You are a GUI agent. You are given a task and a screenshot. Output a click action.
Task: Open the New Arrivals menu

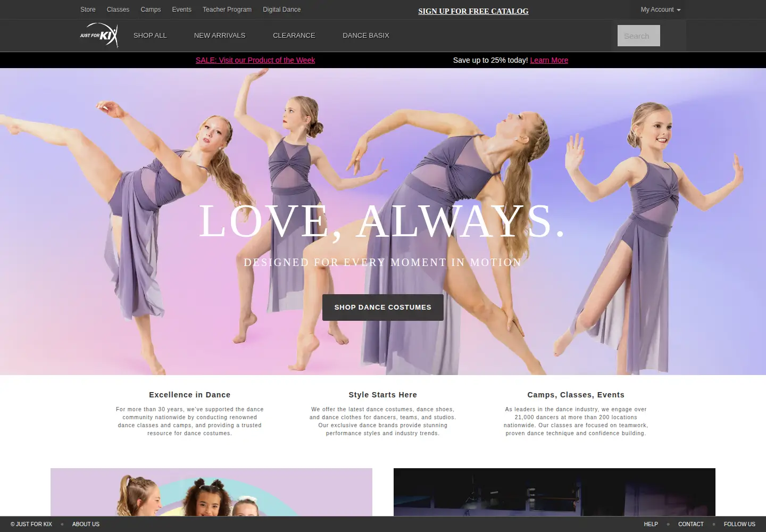tap(220, 36)
